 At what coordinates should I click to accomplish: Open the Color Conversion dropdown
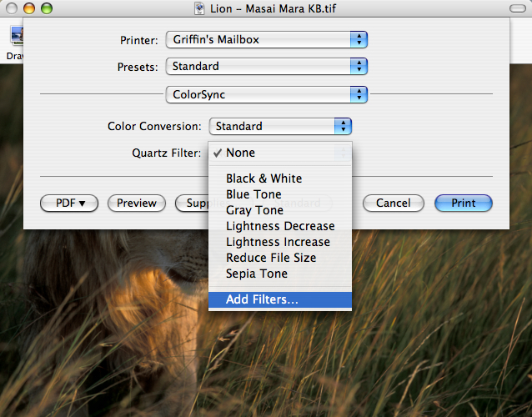tap(280, 127)
